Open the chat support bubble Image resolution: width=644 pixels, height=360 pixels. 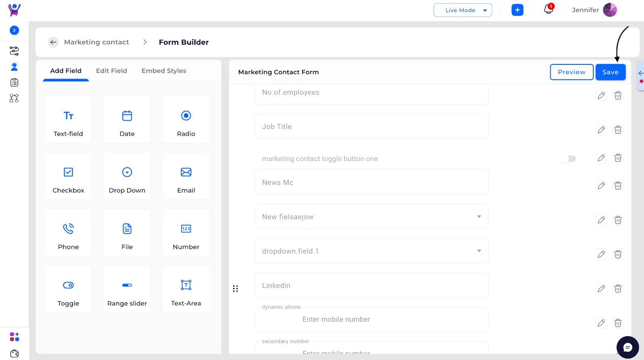[627, 347]
